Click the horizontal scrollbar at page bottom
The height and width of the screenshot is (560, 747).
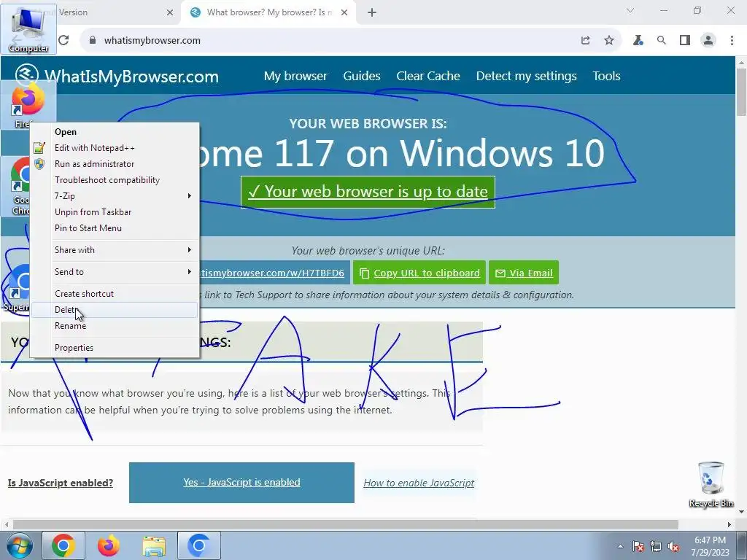coord(345,524)
